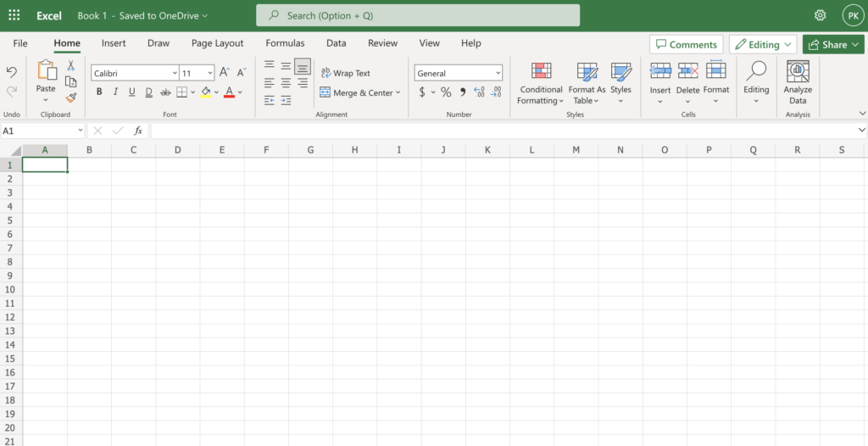Image resolution: width=868 pixels, height=446 pixels.
Task: Open the Name Box dropdown arrow
Action: (81, 131)
